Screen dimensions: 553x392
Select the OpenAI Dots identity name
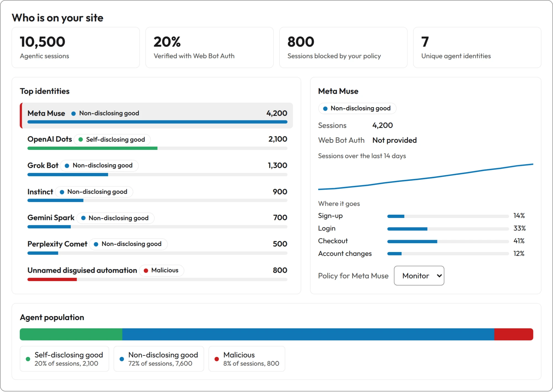(49, 139)
